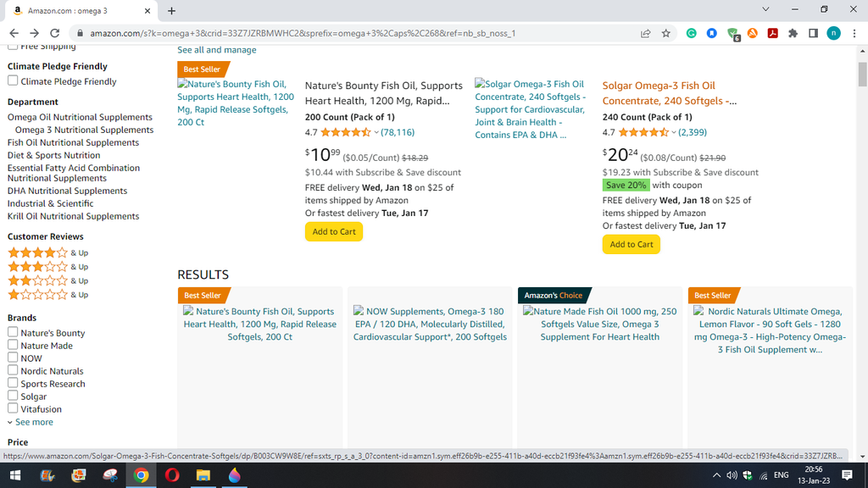This screenshot has width=868, height=488.
Task: Bookmark this page with the star icon
Action: click(x=666, y=33)
